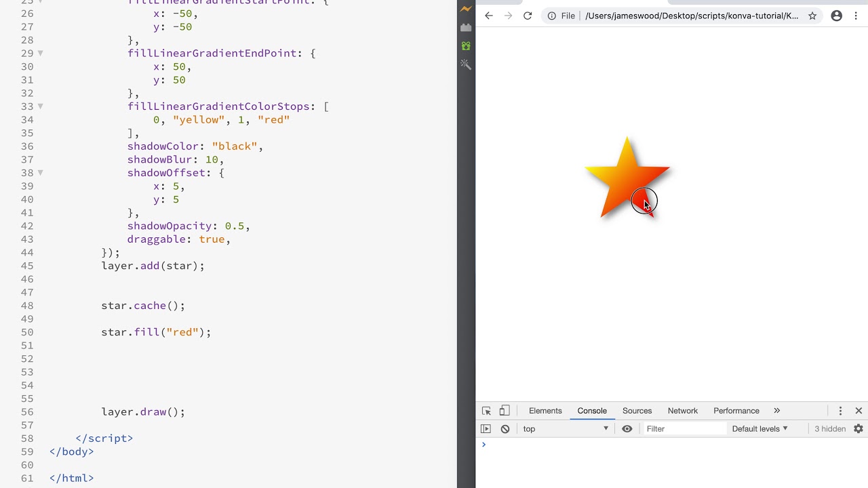
Task: Clear the console
Action: [505, 428]
